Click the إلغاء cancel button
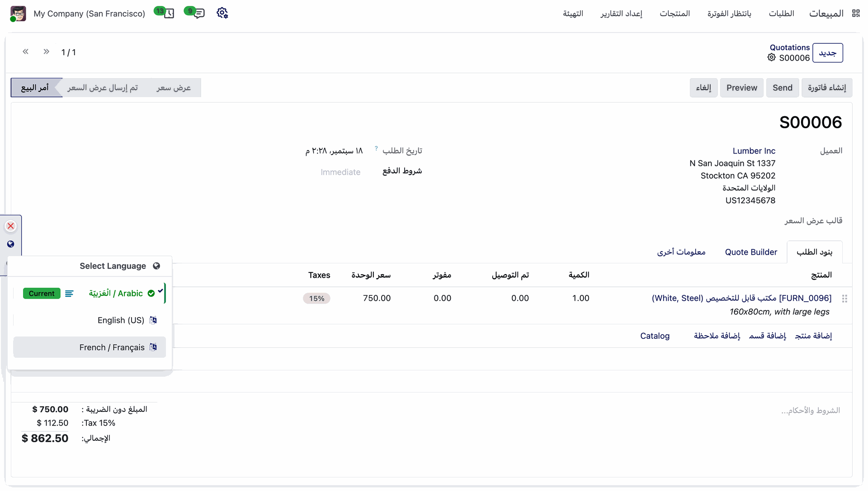The width and height of the screenshot is (868, 491). tap(703, 88)
